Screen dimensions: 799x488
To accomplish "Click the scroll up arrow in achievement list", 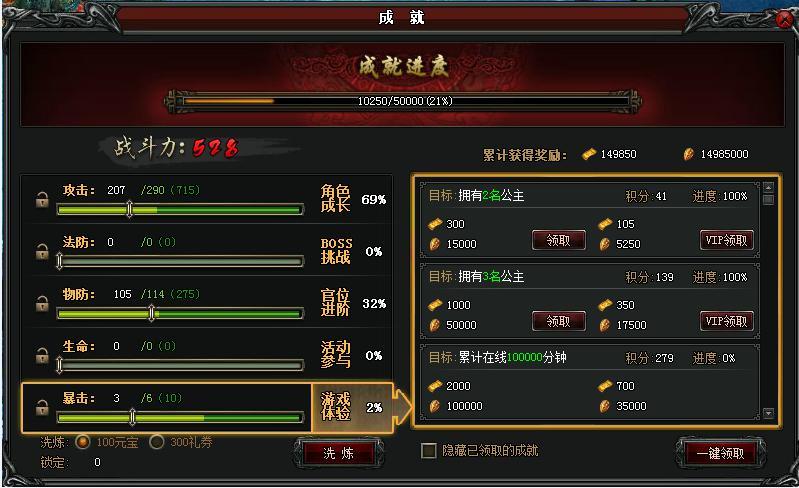I will tap(768, 187).
